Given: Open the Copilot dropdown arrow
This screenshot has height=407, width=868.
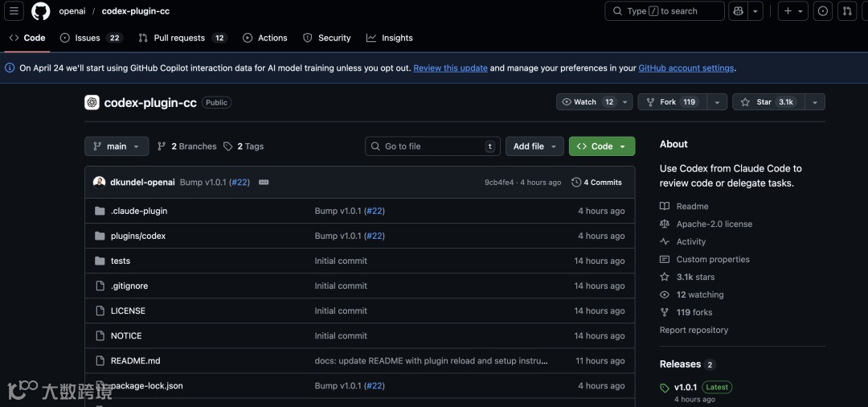Looking at the screenshot, I should point(755,11).
